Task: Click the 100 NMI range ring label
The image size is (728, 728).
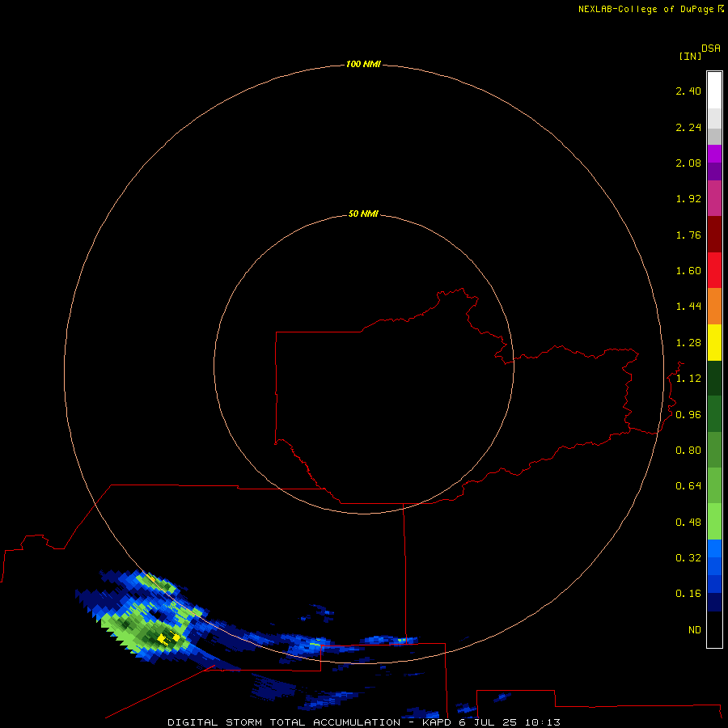Action: click(363, 64)
